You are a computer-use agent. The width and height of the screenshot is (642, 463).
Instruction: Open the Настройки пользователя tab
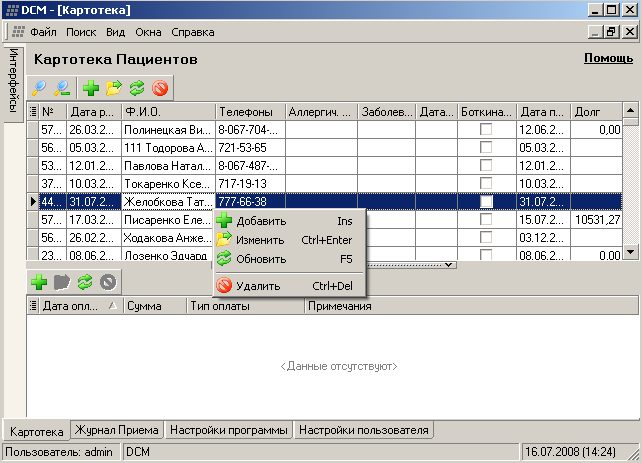coord(364,430)
